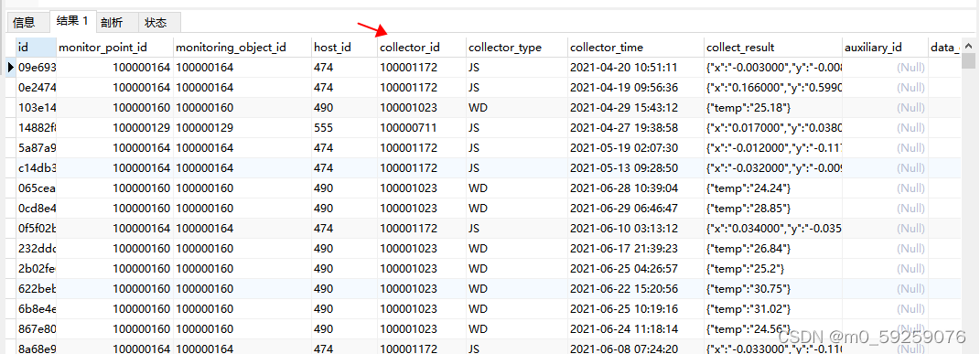Click the current-row arrow beside 09e693
This screenshot has height=354, width=980.
click(11, 67)
